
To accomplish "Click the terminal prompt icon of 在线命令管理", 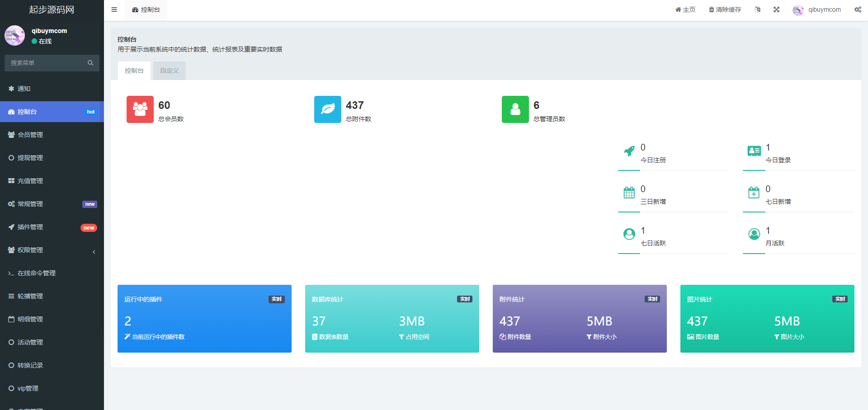I will [x=11, y=273].
